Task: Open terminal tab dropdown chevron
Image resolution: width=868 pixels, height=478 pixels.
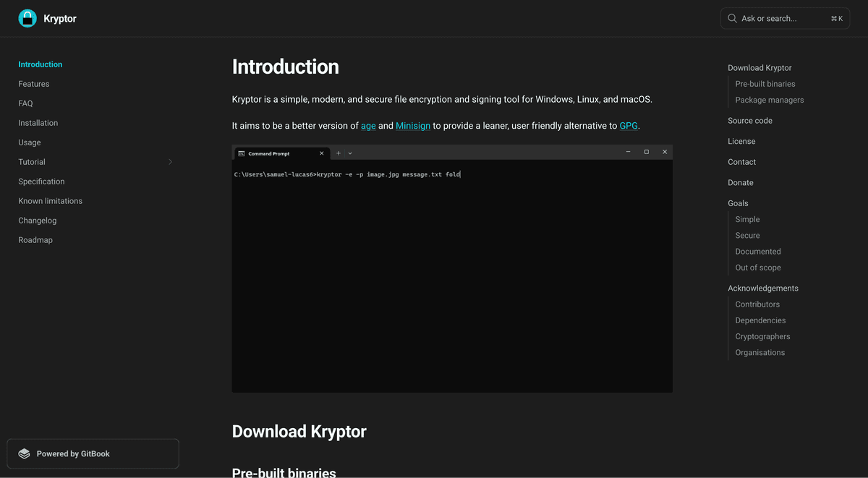Action: (350, 153)
